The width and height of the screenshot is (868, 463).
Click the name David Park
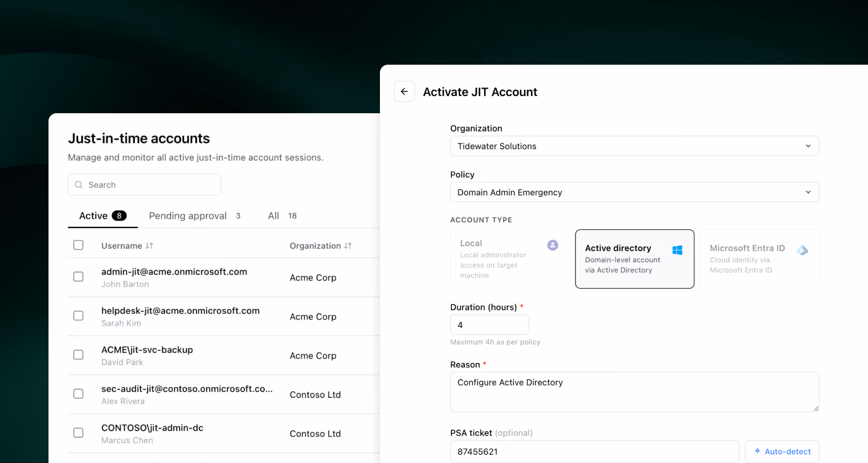pyautogui.click(x=122, y=362)
